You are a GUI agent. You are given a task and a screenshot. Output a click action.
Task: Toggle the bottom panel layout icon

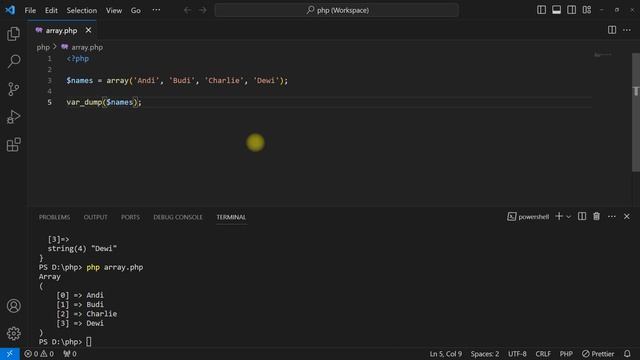[556, 10]
